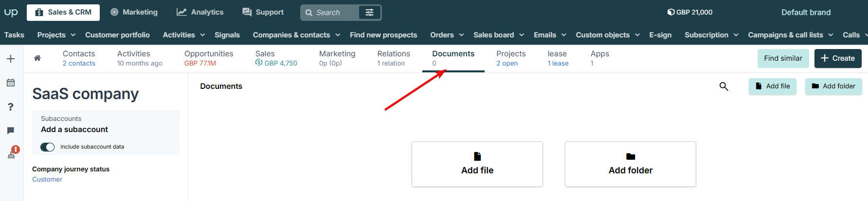The width and height of the screenshot is (868, 201).
Task: Click the question mark help icon
Action: tap(11, 107)
